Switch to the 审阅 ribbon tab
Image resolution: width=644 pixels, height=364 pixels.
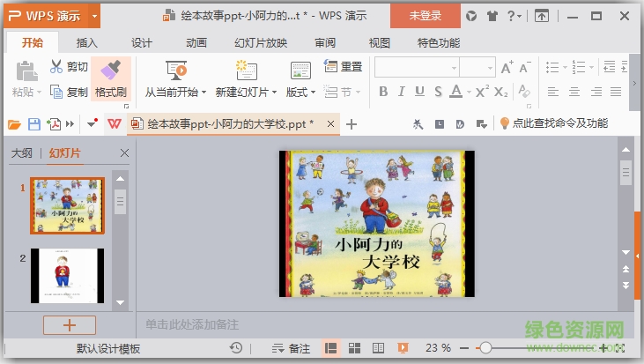point(325,42)
